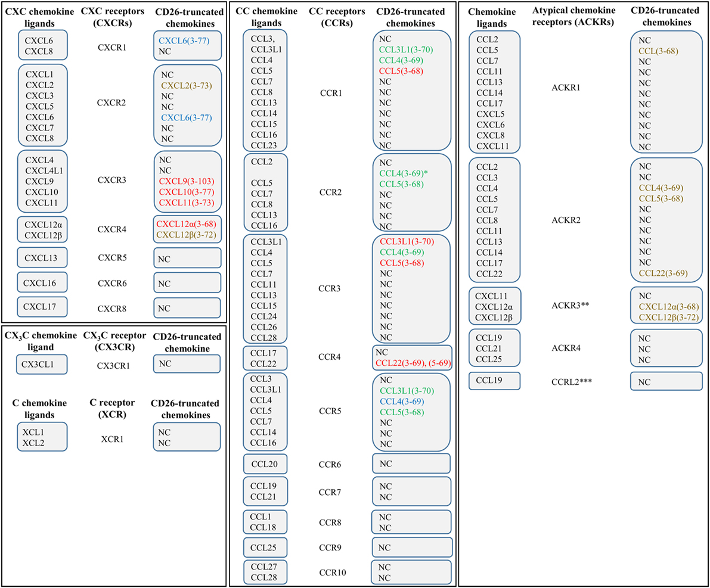Click the CXCL17 ligand box
This screenshot has width=710, height=588.
click(42, 307)
